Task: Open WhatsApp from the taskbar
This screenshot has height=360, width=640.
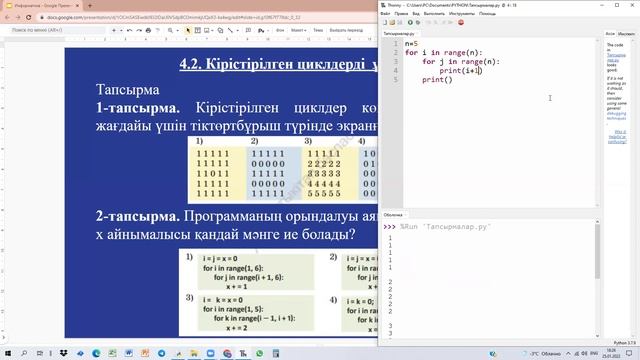Action: (x=260, y=353)
